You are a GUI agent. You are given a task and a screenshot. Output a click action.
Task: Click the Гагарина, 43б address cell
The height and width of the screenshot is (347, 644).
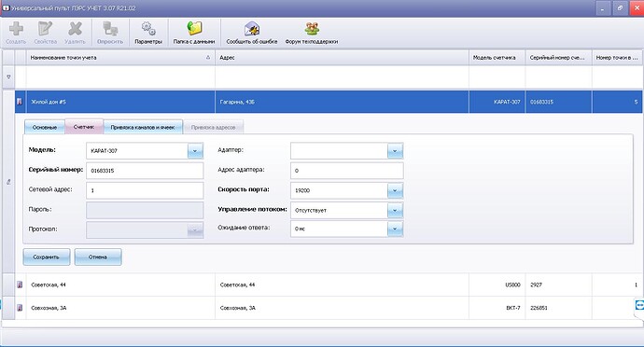pyautogui.click(x=342, y=102)
